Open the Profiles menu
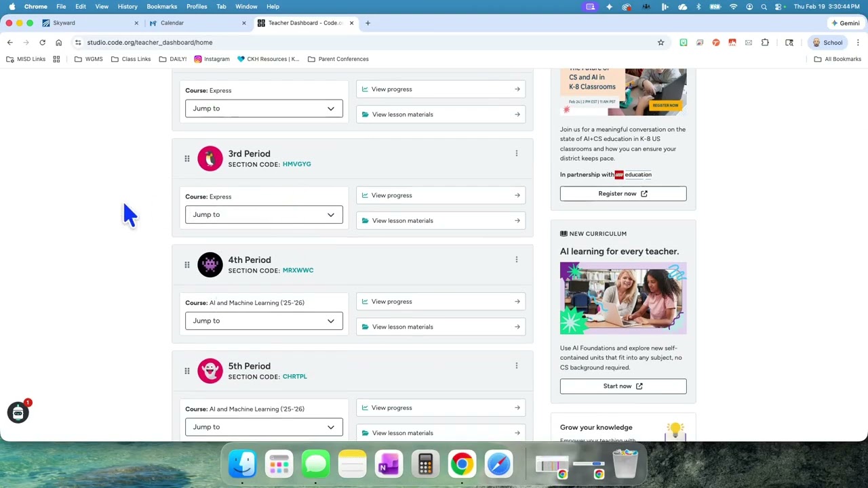Screen dimensions: 868x488 [197, 7]
